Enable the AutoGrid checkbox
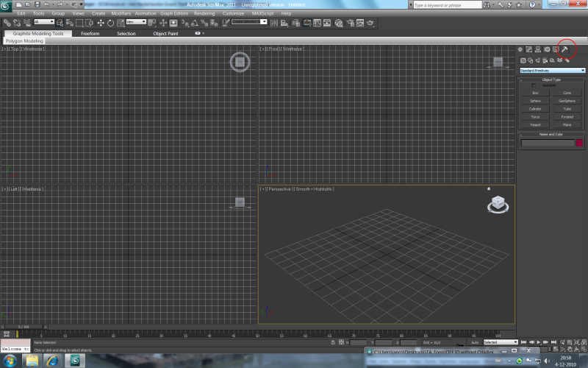This screenshot has width=588, height=368. pyautogui.click(x=534, y=85)
